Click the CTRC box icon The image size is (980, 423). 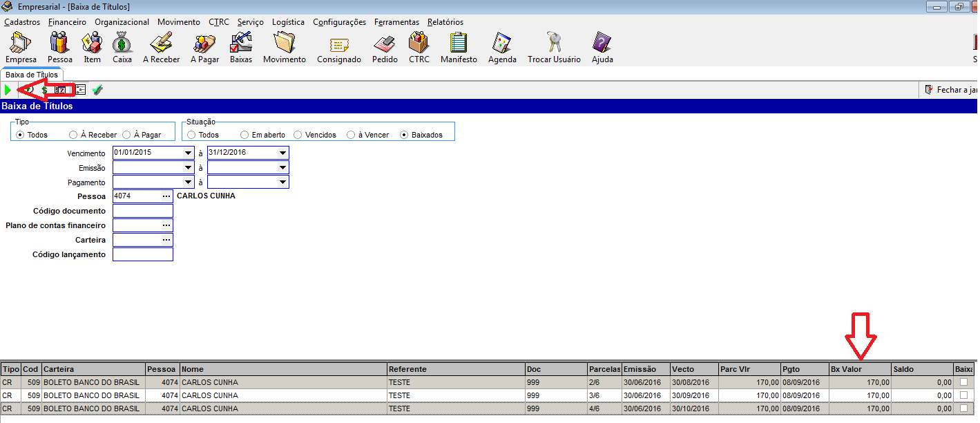tap(419, 48)
